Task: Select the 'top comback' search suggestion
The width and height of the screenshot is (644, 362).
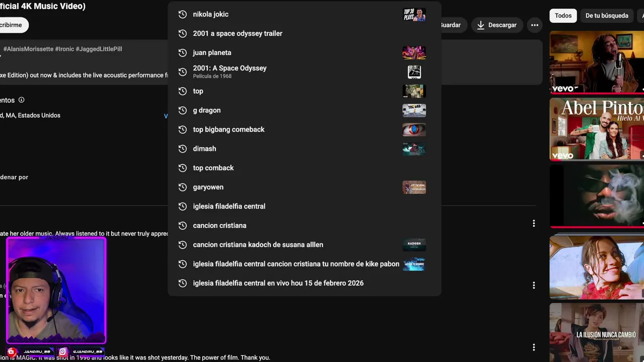Action: [x=304, y=168]
